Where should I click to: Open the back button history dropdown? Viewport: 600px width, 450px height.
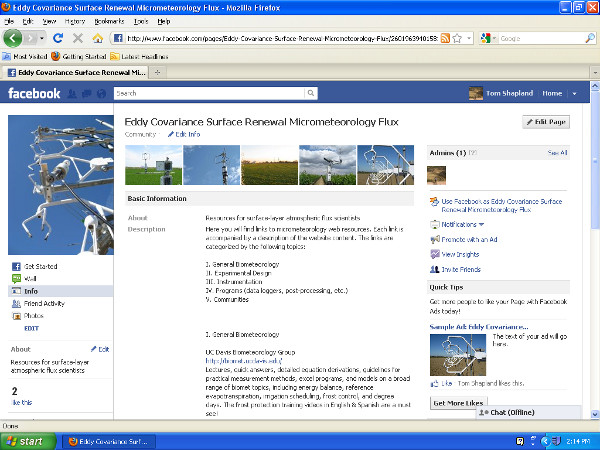pyautogui.click(x=43, y=38)
